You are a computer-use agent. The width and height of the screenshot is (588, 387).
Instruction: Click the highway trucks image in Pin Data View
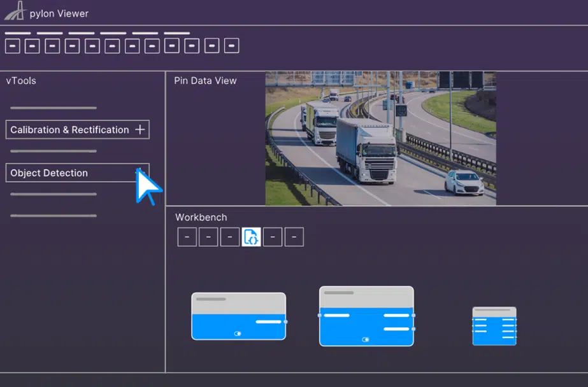[380, 138]
